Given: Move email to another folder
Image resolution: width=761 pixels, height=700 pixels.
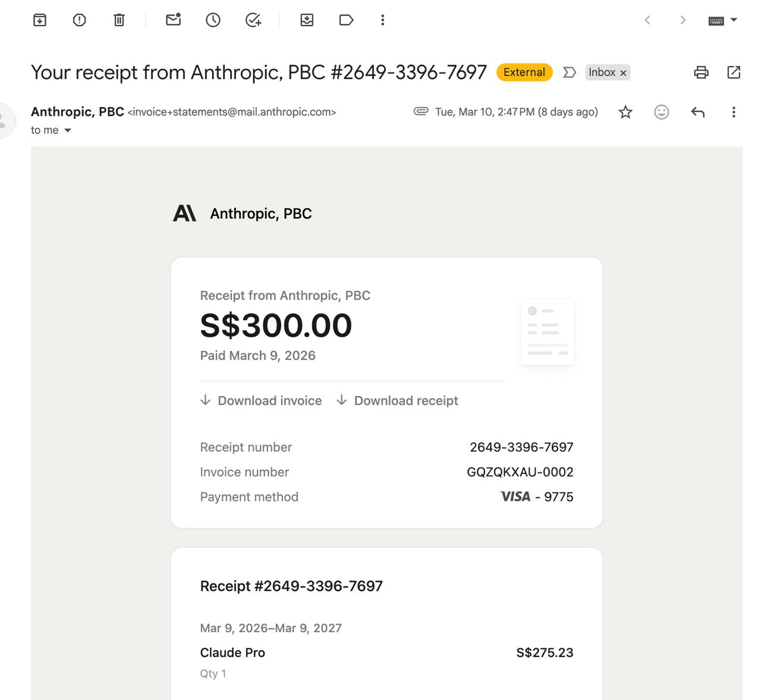Looking at the screenshot, I should point(307,20).
